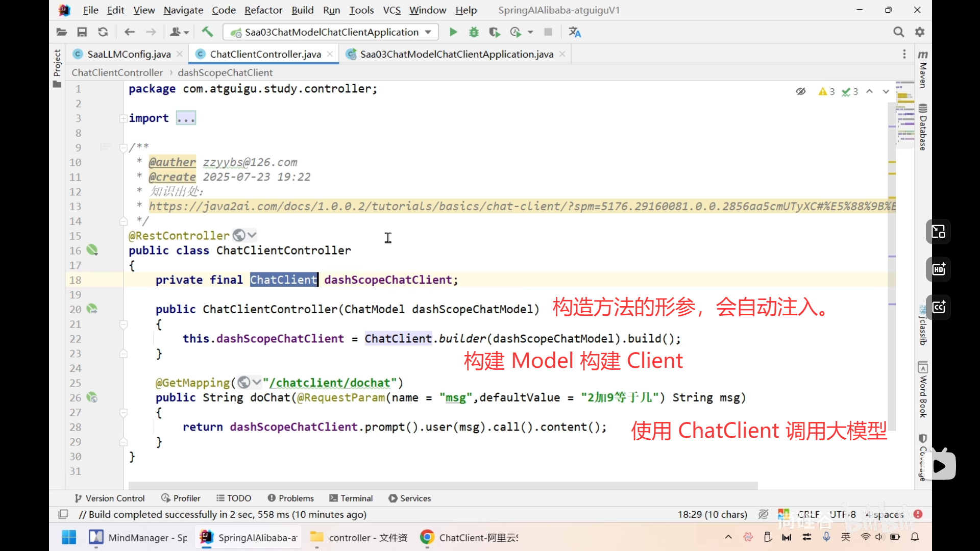Click the Synchronize refresh icon
Screen dimensions: 980x551
point(103,32)
